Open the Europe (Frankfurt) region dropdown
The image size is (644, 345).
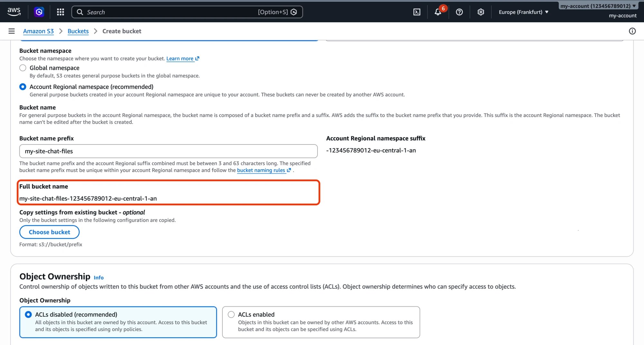(x=524, y=12)
